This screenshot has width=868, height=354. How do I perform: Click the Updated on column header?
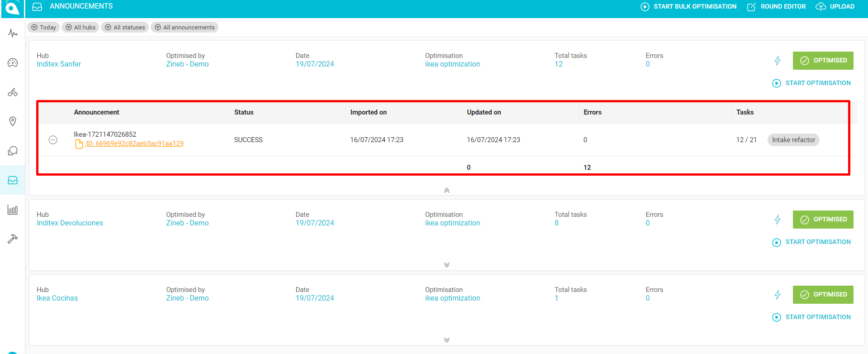click(484, 112)
